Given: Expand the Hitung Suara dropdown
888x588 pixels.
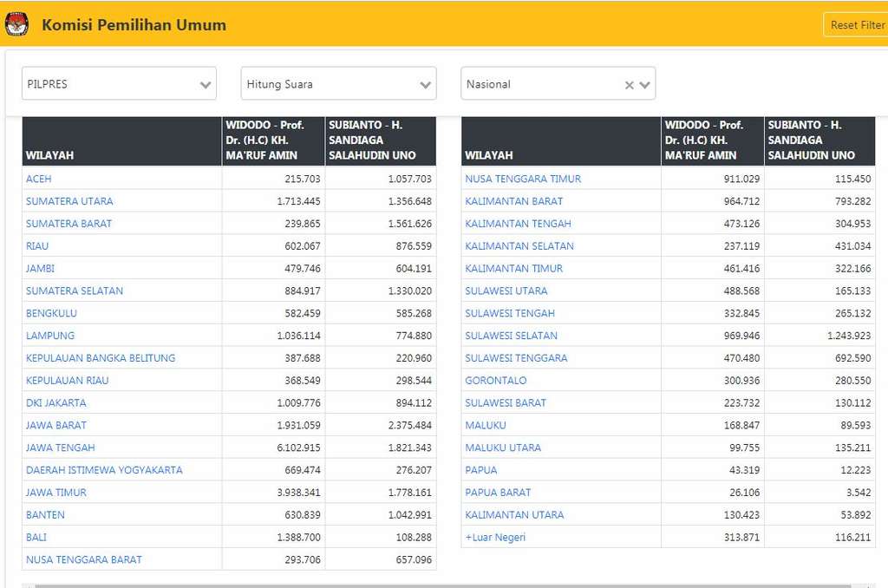Looking at the screenshot, I should click(338, 84).
